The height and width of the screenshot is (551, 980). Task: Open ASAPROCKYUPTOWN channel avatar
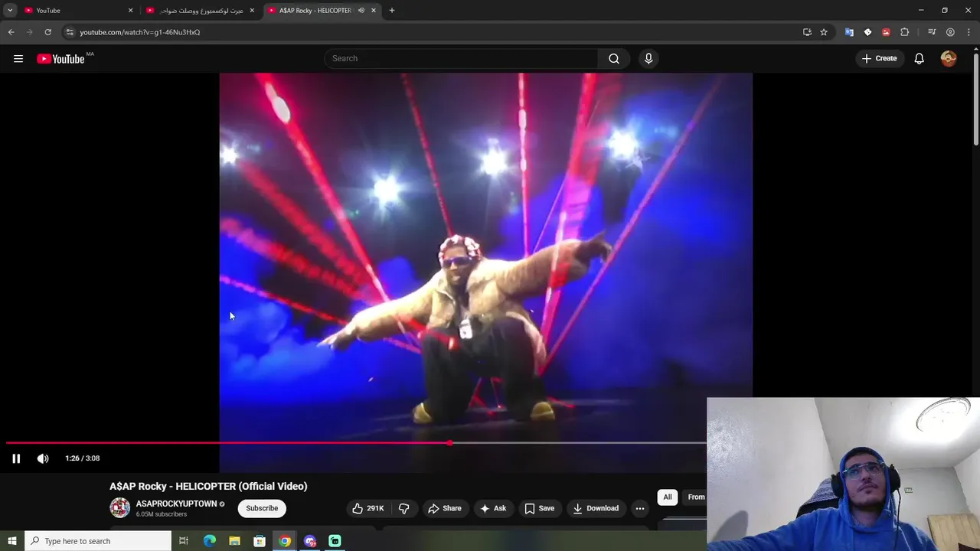(120, 507)
